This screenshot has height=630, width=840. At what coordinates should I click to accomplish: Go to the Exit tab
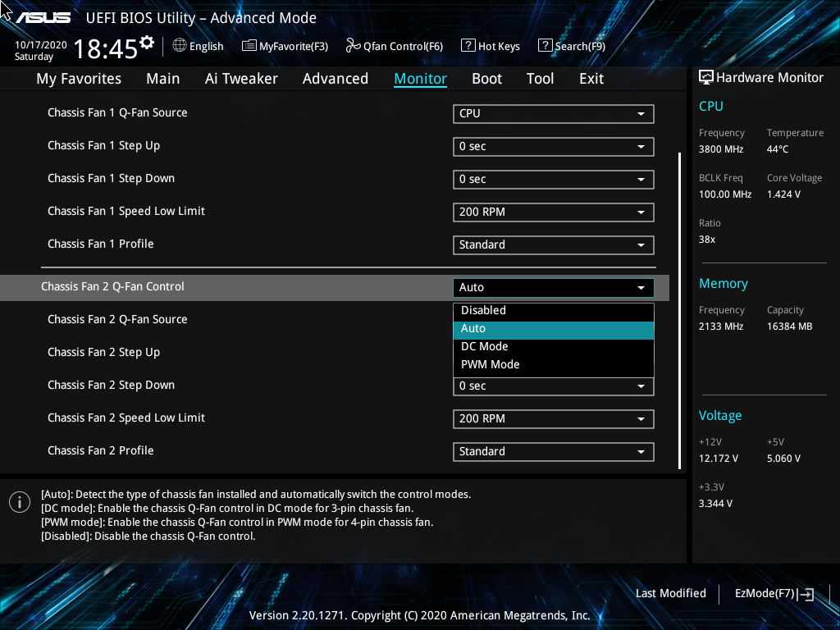click(591, 79)
